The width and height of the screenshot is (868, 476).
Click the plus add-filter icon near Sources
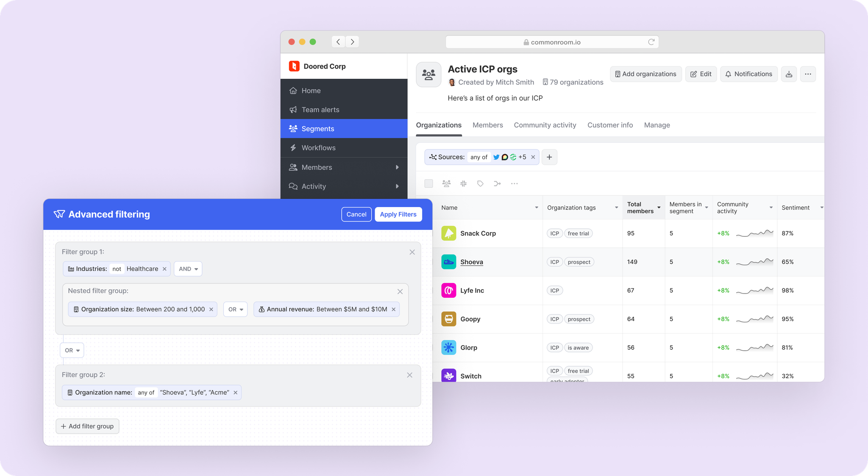(549, 157)
